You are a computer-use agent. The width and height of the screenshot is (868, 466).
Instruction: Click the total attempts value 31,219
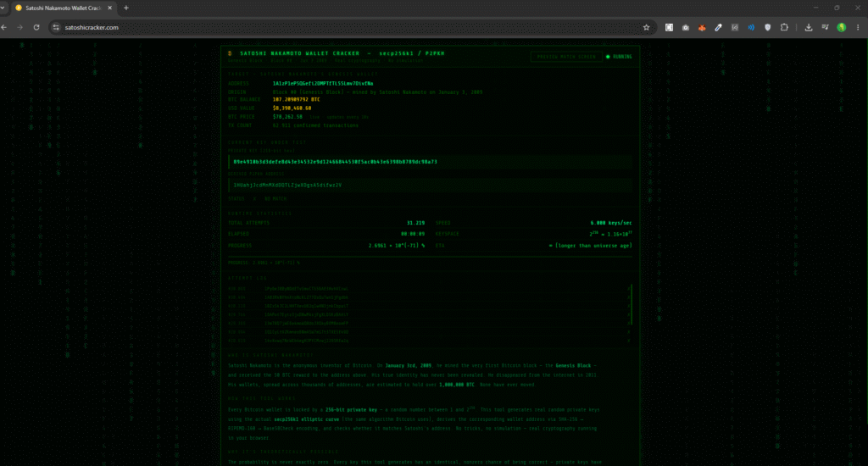tap(415, 223)
